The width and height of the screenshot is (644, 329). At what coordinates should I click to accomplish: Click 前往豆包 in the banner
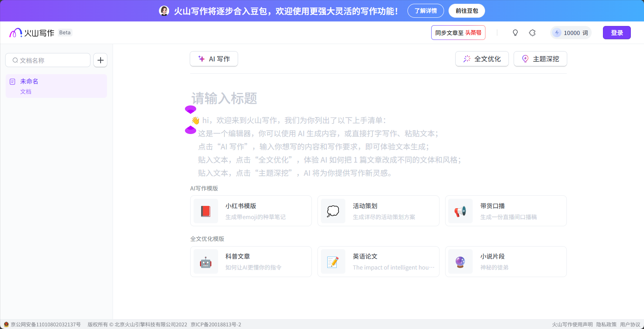467,11
